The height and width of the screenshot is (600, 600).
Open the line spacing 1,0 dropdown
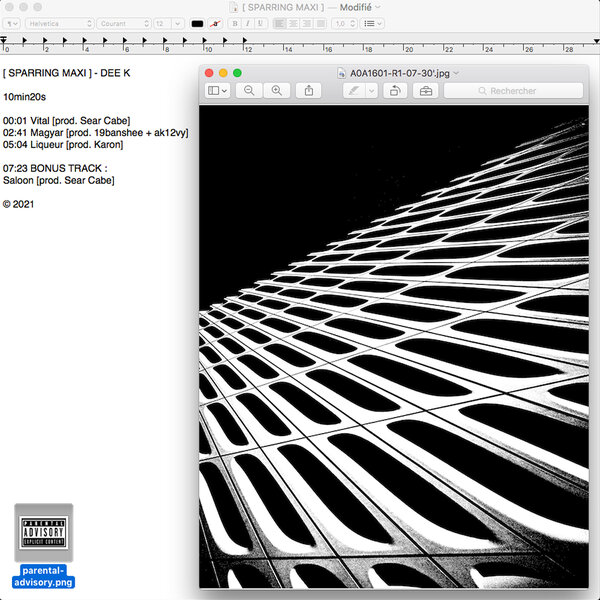[x=344, y=23]
